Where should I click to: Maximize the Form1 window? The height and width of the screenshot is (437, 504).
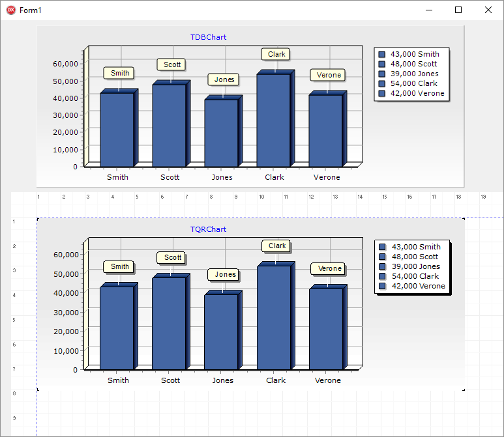point(458,10)
